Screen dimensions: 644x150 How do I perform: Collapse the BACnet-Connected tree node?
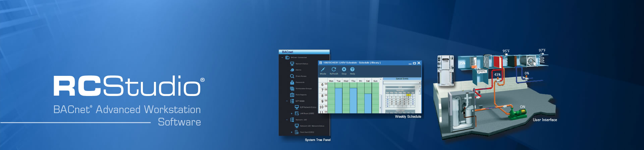click(282, 58)
